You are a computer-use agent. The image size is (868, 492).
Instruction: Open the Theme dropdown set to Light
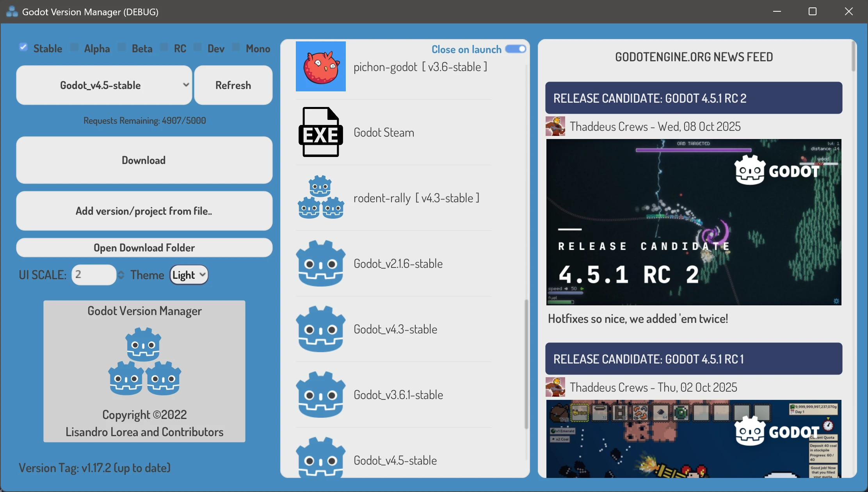(189, 275)
